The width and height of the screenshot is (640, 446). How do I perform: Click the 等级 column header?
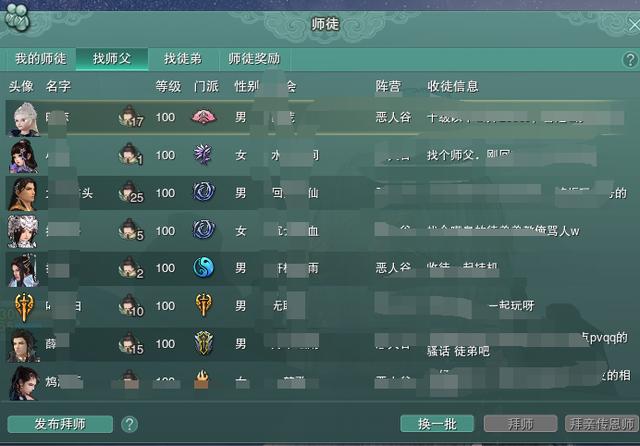(168, 87)
